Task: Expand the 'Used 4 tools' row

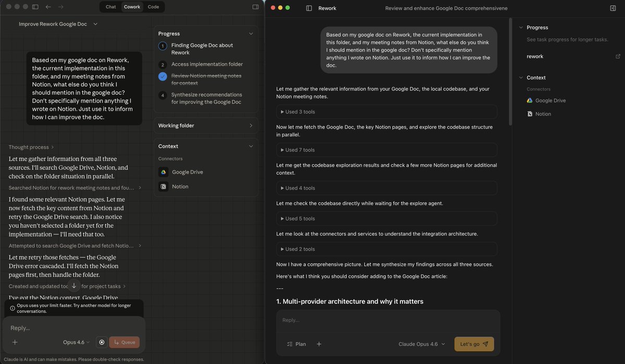Action: (x=386, y=188)
